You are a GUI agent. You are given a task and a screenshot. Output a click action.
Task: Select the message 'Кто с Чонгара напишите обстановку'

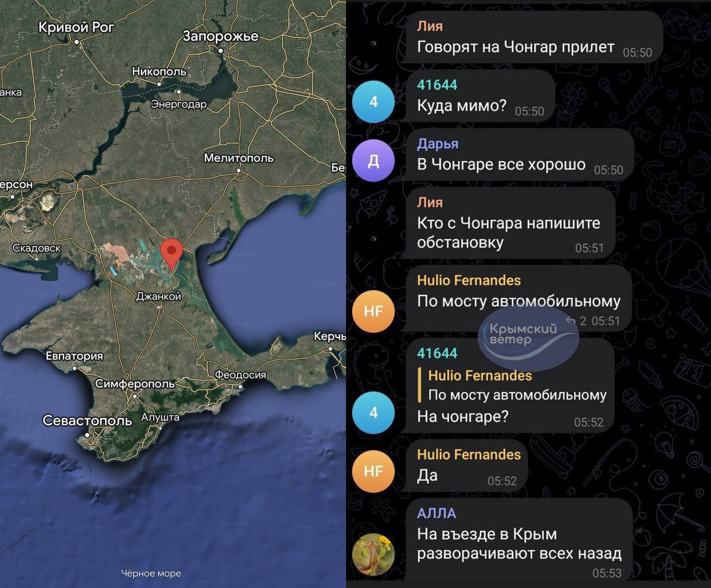coord(508,232)
